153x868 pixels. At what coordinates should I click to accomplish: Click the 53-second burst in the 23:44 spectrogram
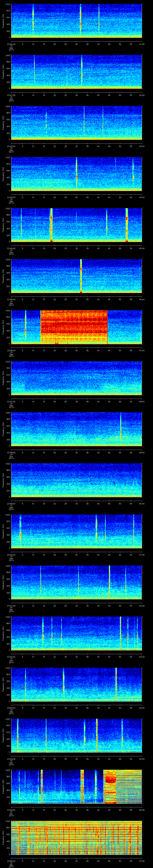click(127, 225)
